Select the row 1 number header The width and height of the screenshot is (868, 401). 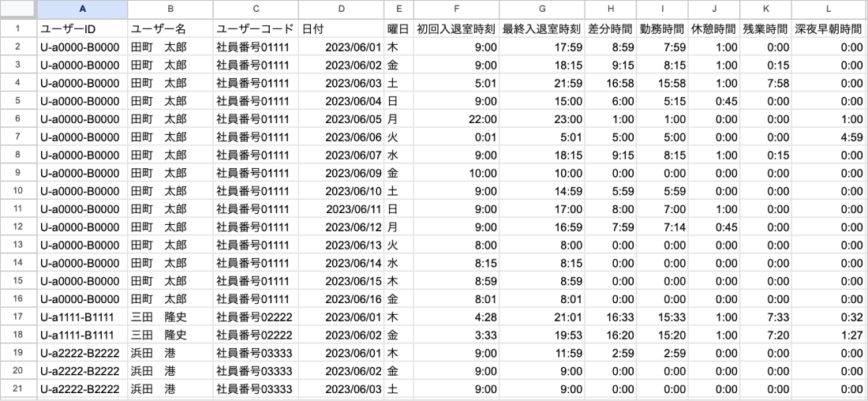(x=17, y=28)
